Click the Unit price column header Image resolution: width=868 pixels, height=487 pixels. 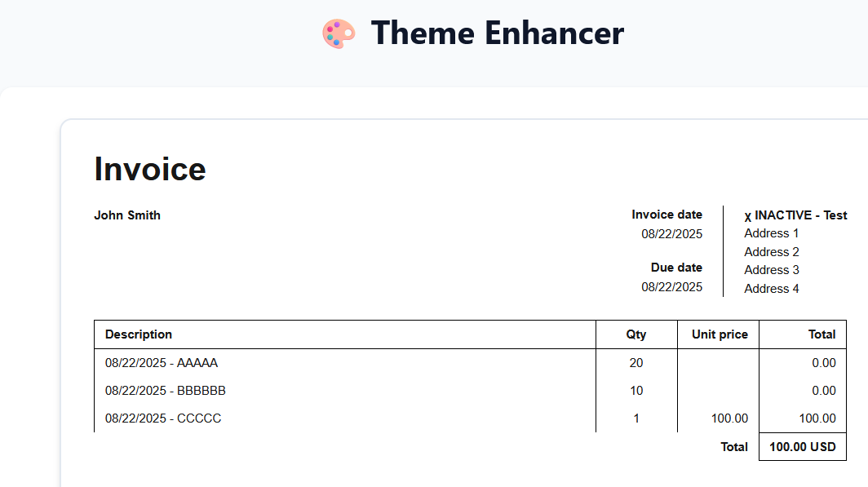tap(720, 334)
